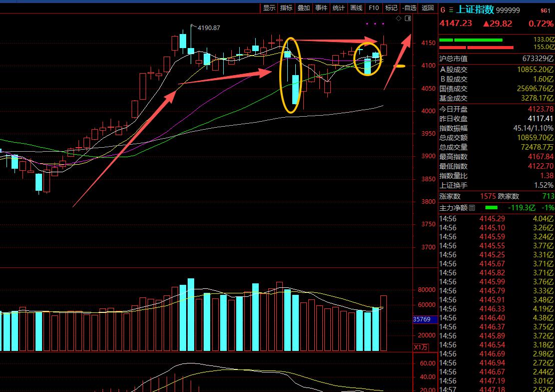
Task: Click the 上证换手 value 1.52%
Action: pyautogui.click(x=543, y=185)
